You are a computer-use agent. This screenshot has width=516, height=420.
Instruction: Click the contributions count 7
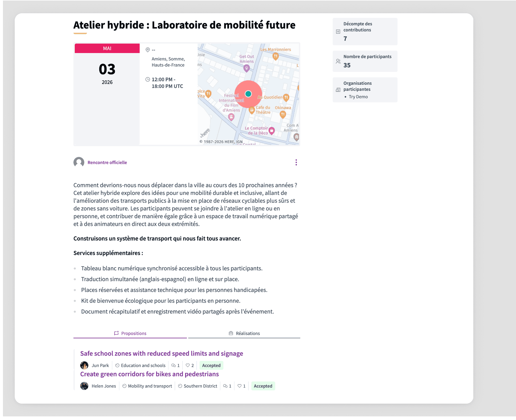tap(345, 39)
